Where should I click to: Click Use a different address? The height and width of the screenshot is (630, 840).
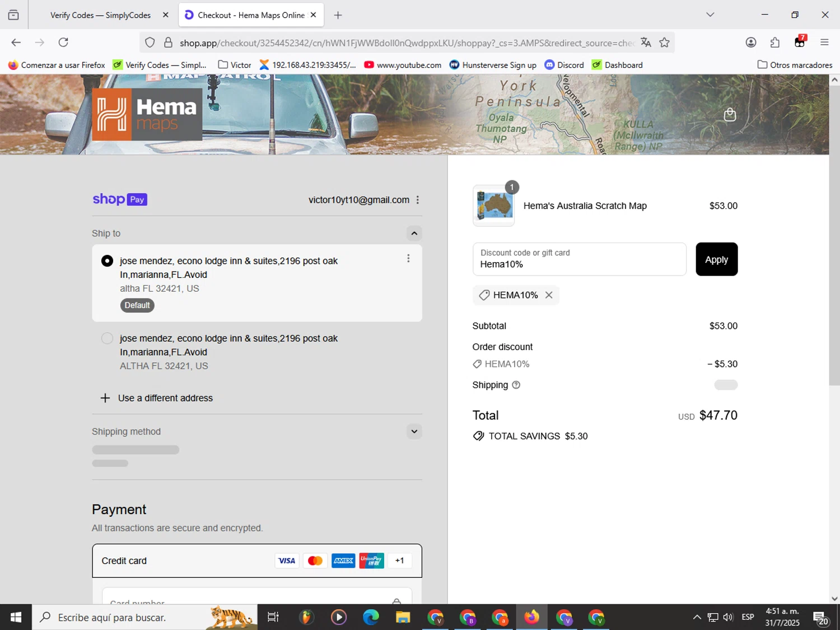(x=157, y=398)
